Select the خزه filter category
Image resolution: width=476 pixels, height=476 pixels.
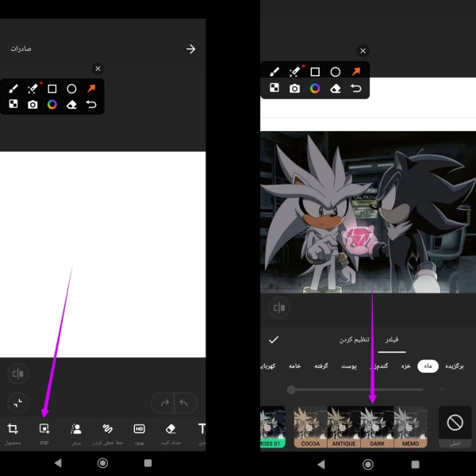coord(406,366)
